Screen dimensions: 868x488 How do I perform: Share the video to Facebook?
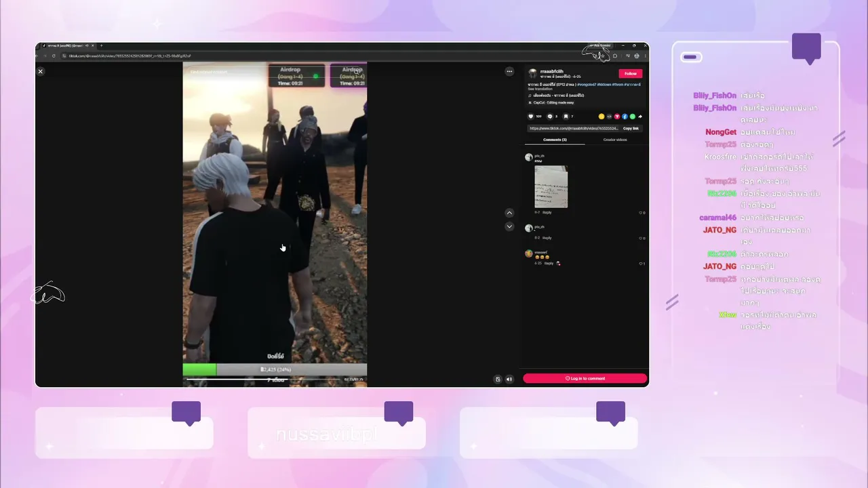[x=625, y=117]
